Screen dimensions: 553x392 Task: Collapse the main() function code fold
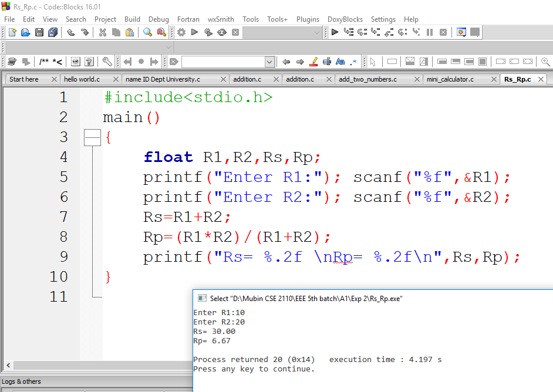coord(92,137)
